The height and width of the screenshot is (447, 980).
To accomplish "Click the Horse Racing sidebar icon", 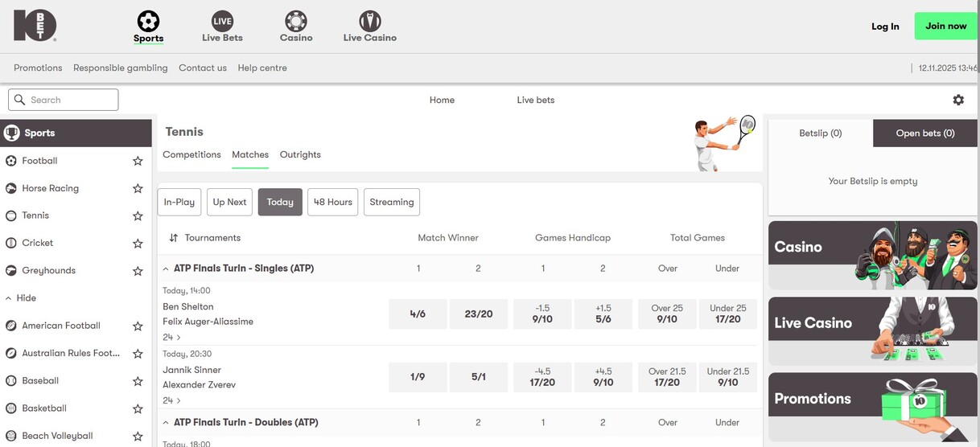I will 11,188.
